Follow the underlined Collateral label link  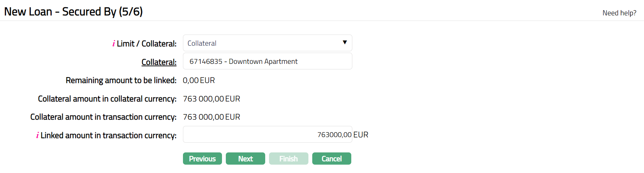159,62
